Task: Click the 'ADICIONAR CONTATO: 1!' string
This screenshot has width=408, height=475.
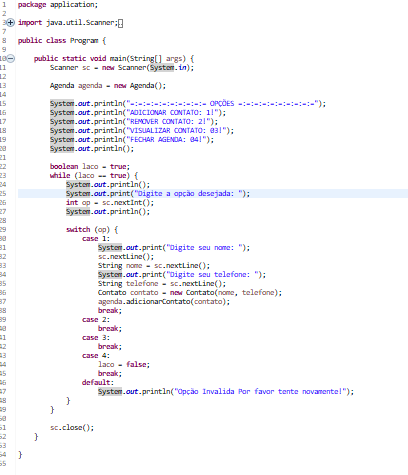Action: [x=172, y=113]
